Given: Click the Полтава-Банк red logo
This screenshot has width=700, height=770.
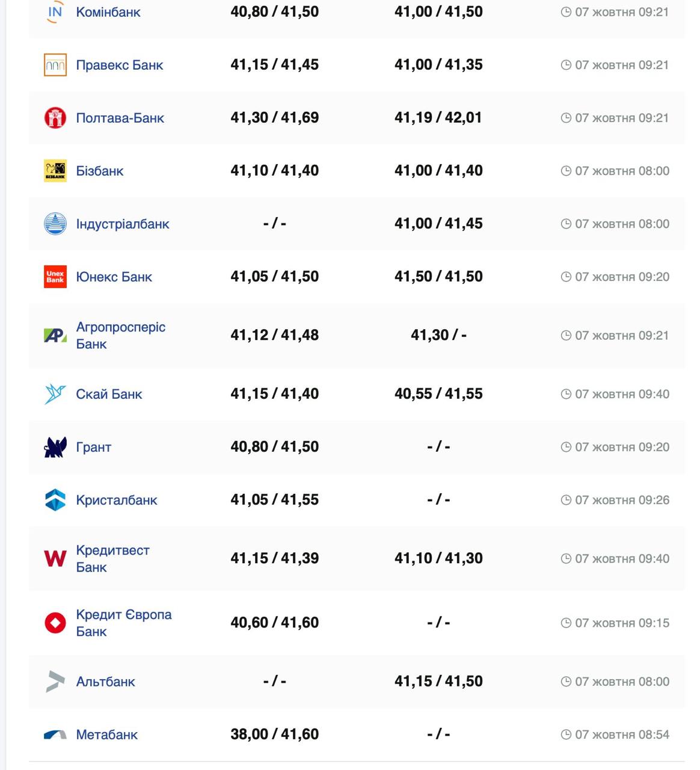Looking at the screenshot, I should (55, 118).
